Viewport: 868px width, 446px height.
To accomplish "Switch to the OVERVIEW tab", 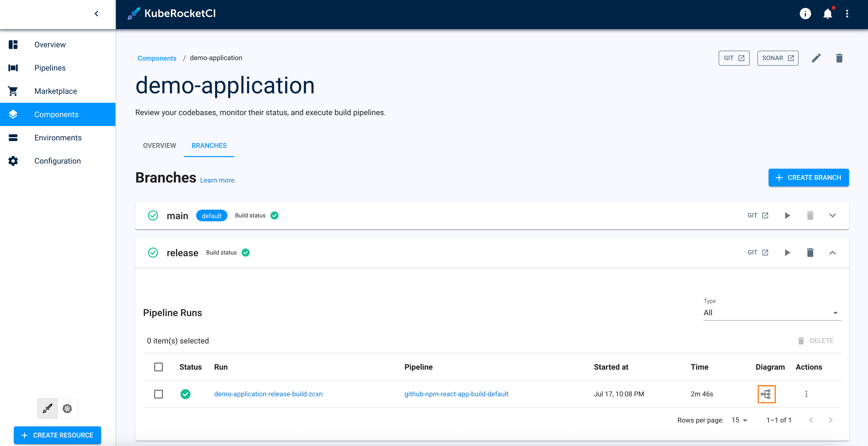I will click(160, 145).
